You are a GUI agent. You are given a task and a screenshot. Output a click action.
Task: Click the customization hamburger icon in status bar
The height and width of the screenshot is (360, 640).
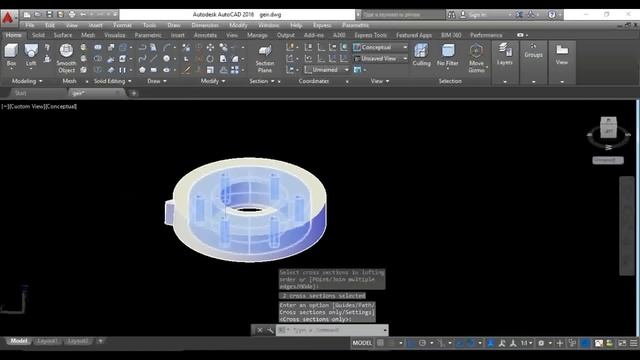coord(633,343)
